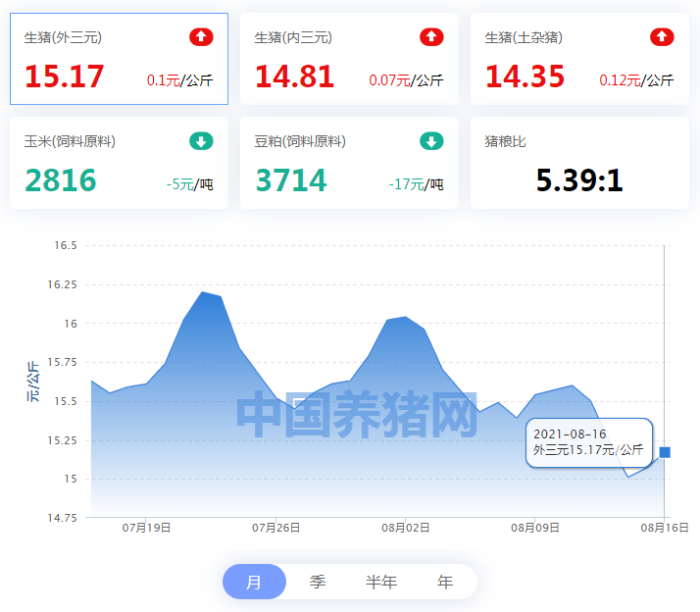Select the 生猪(外三元) price card
The image size is (700, 612).
[x=120, y=59]
